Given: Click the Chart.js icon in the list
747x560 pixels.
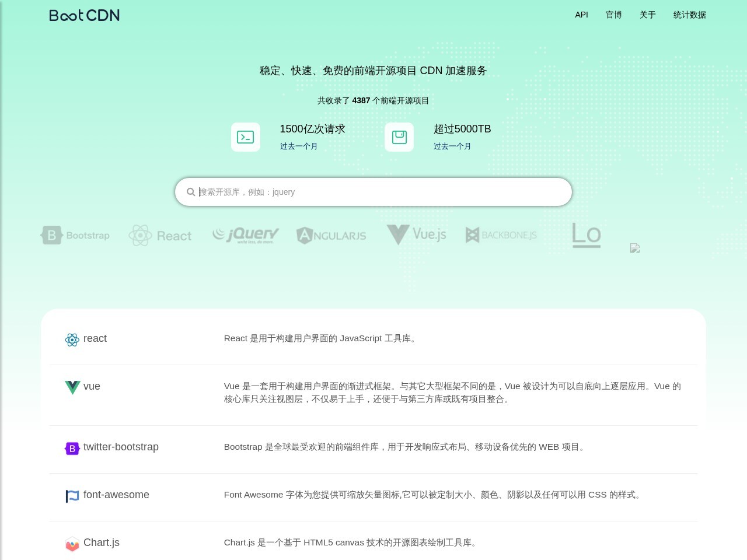Looking at the screenshot, I should point(72,544).
